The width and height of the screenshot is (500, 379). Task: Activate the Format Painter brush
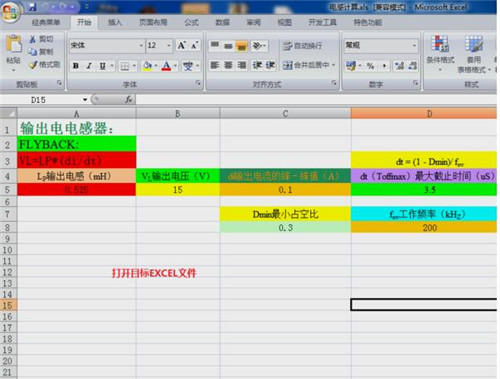click(33, 64)
